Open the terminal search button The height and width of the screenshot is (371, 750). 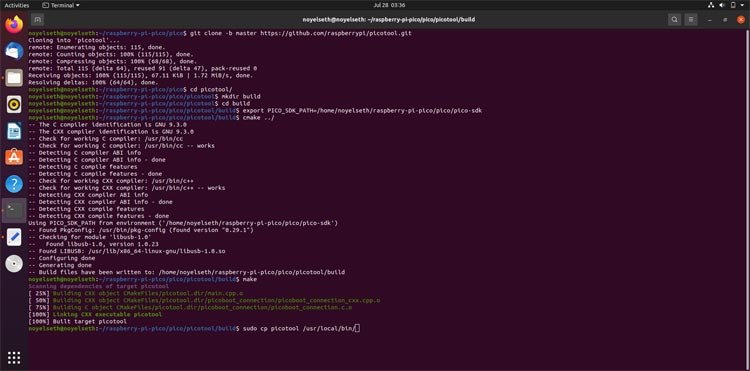click(x=674, y=20)
